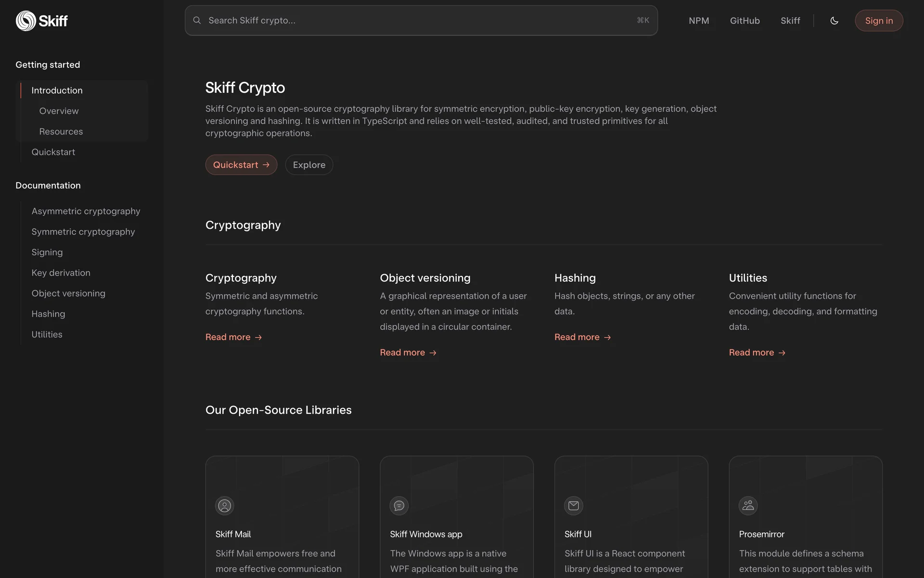Toggle dark mode moon icon

coord(834,21)
